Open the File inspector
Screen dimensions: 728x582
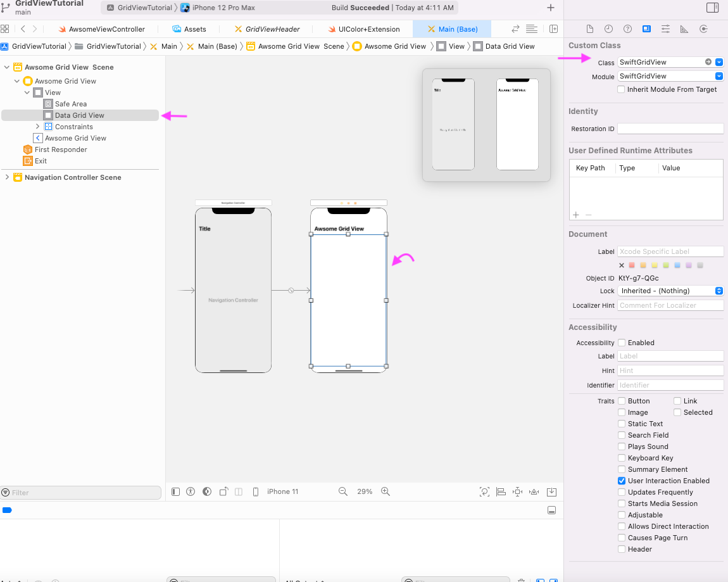tap(589, 28)
